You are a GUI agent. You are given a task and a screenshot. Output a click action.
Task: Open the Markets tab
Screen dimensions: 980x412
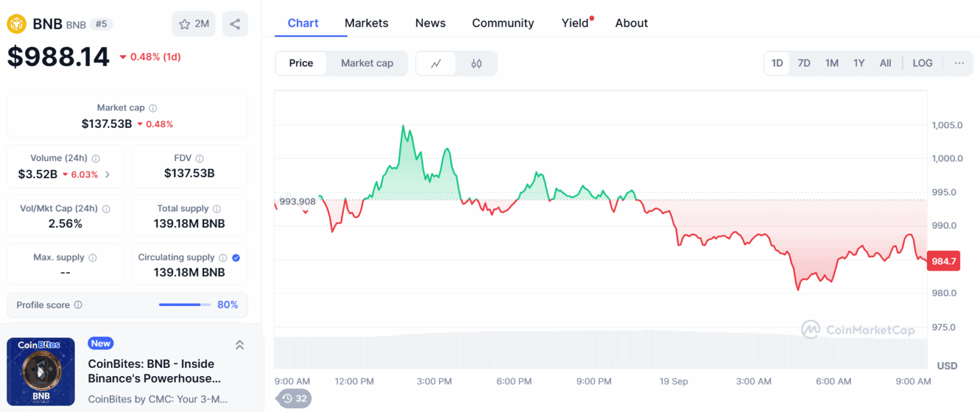[366, 23]
